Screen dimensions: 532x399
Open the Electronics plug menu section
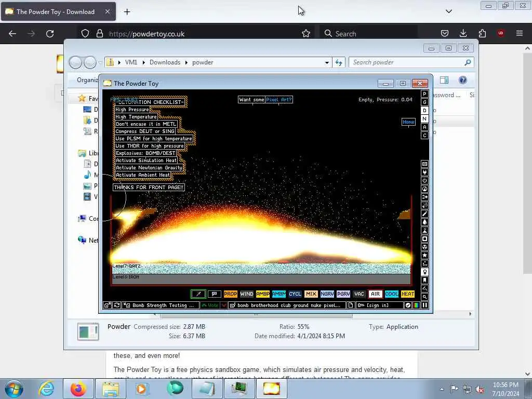pos(424,172)
